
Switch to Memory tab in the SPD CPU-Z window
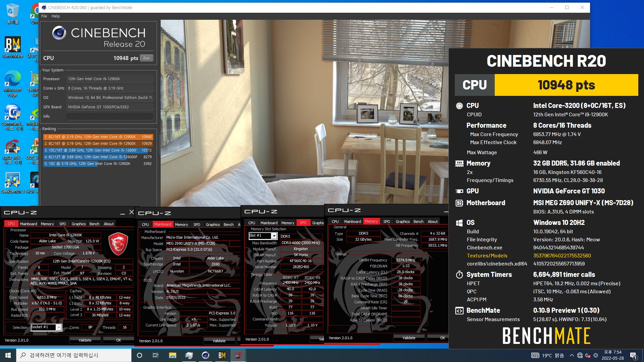point(288,223)
